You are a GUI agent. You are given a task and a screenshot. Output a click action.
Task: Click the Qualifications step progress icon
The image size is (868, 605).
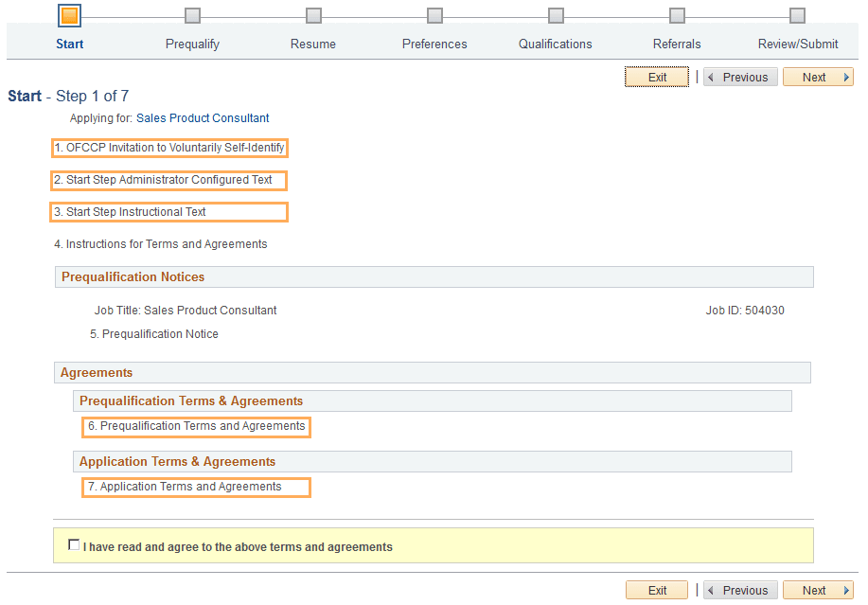pos(556,15)
